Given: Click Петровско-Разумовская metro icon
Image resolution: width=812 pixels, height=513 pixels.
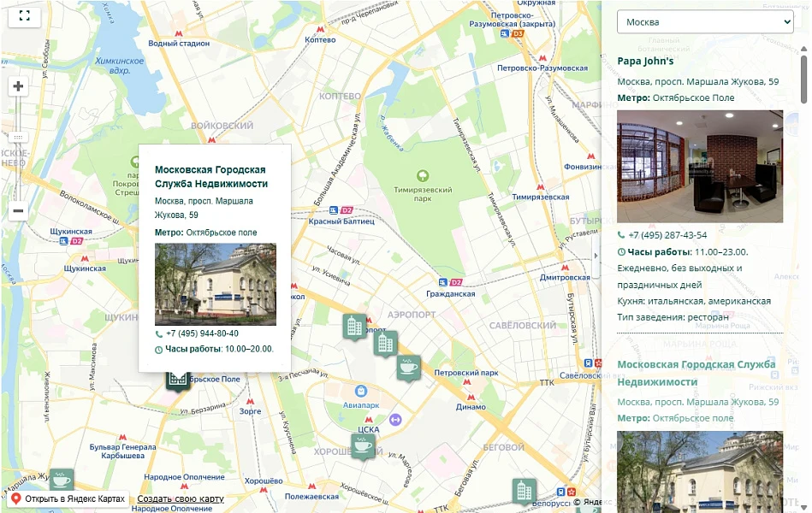Looking at the screenshot, I should (542, 58).
